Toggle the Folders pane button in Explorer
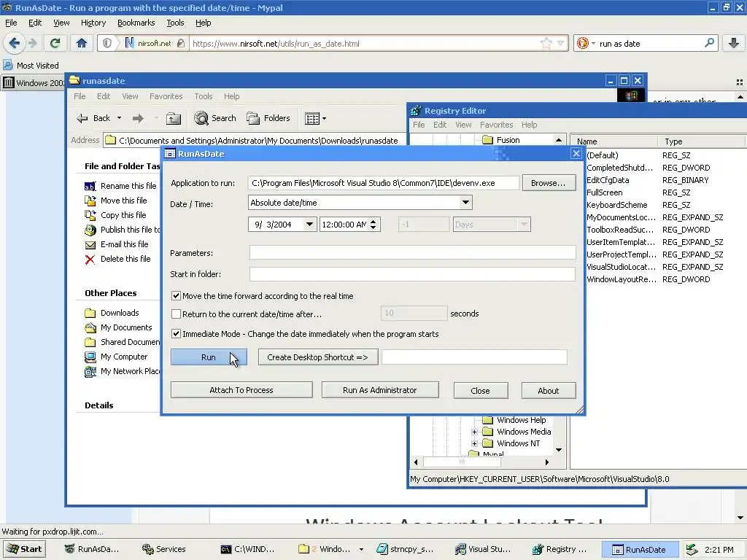Screen dimensions: 747x560 268,118
